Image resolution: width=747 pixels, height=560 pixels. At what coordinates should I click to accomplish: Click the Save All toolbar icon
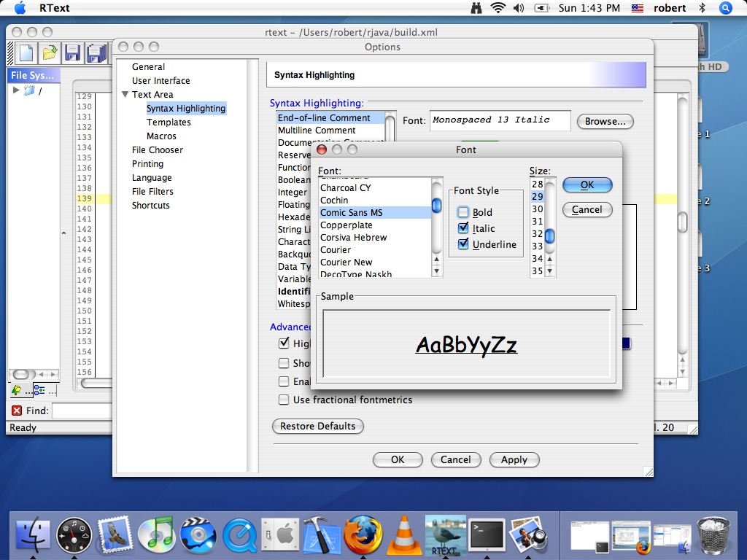coord(96,52)
